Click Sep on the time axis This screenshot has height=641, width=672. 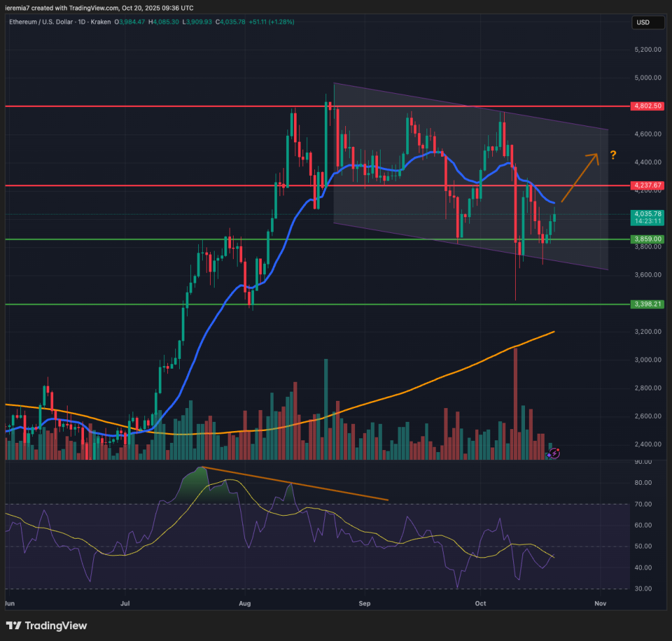[x=365, y=602]
